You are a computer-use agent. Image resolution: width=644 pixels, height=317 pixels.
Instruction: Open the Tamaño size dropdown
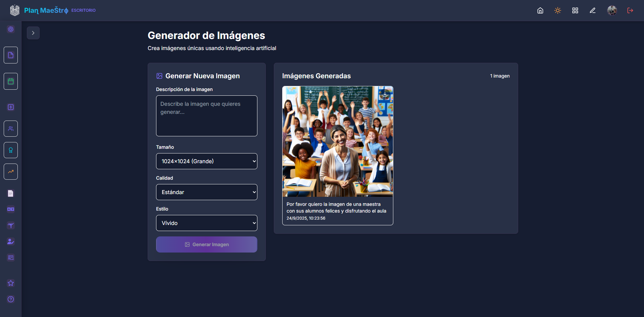[x=206, y=161]
